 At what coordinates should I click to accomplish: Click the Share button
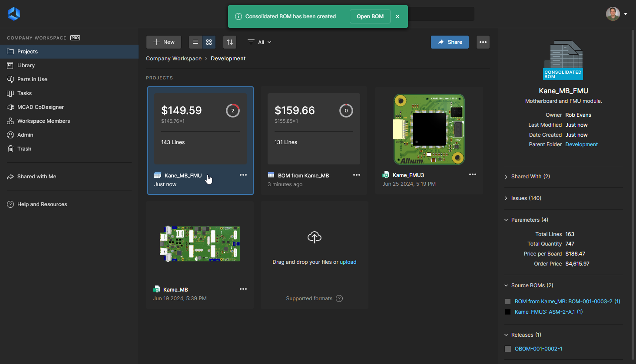point(450,42)
